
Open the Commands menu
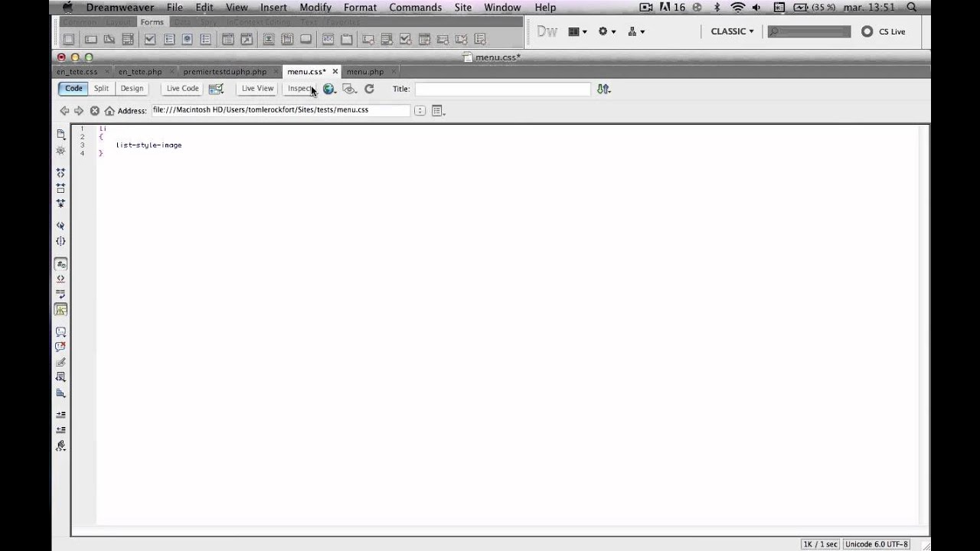(415, 7)
